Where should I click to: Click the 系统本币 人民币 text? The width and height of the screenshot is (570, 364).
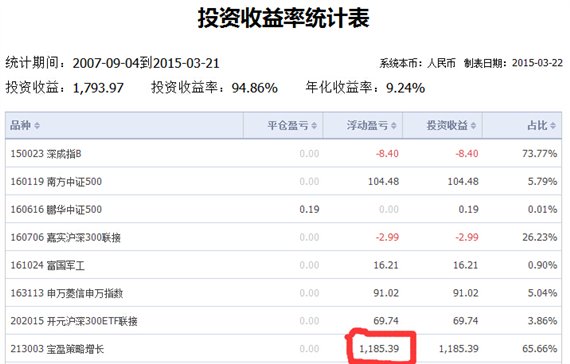click(417, 63)
